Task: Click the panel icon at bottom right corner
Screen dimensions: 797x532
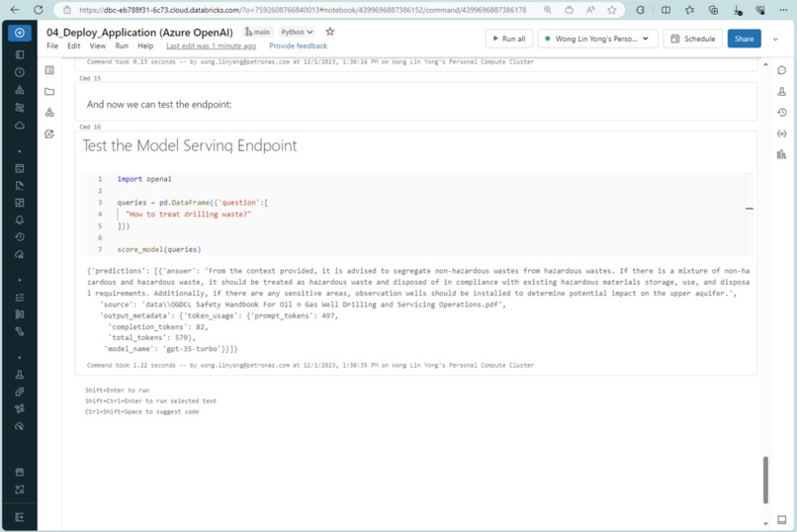Action: (x=782, y=519)
